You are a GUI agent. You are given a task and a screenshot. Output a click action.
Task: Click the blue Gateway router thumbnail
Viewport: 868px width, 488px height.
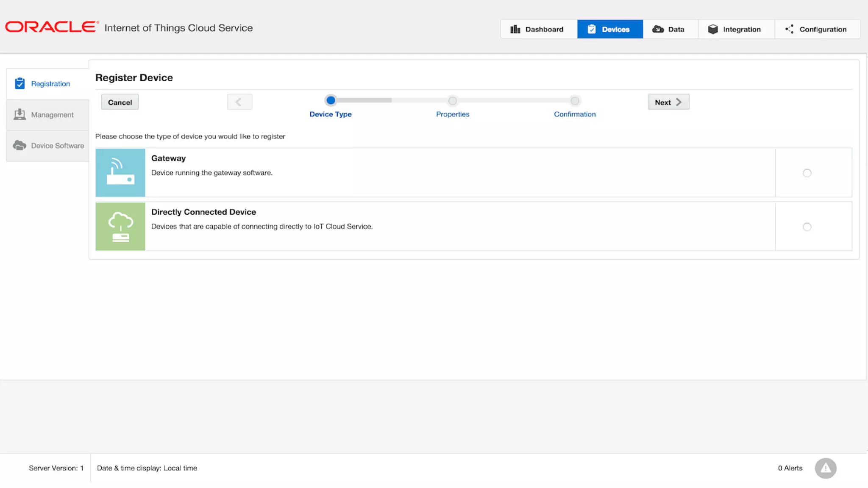[x=120, y=172]
